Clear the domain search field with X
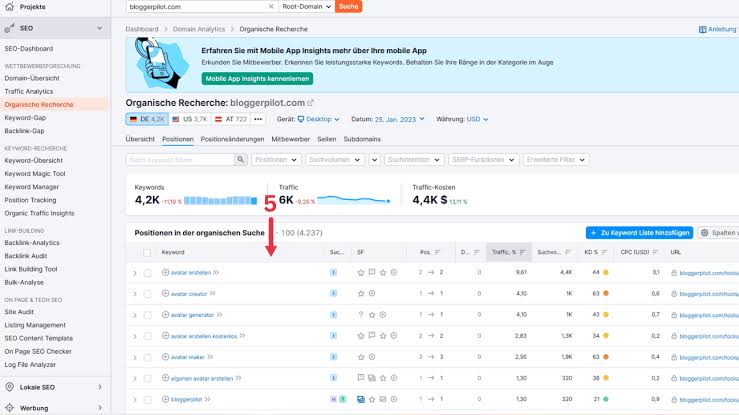Viewport: 739px width, 415px height. coord(271,7)
